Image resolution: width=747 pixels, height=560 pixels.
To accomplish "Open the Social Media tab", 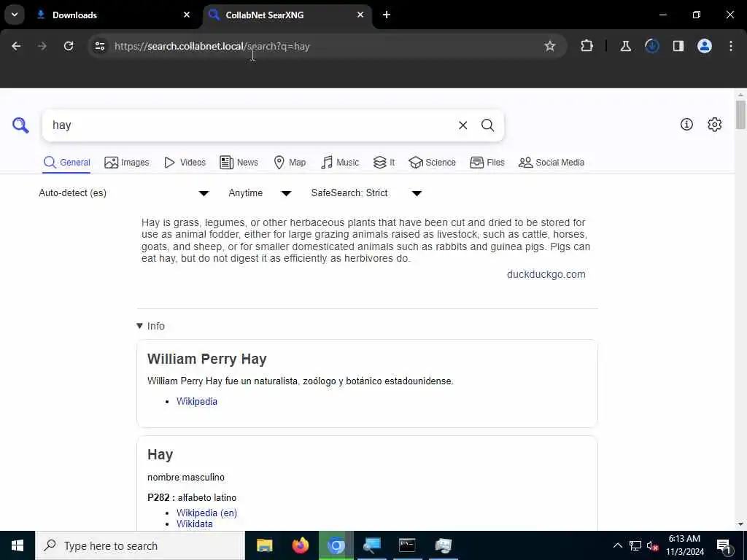I will 551,163.
